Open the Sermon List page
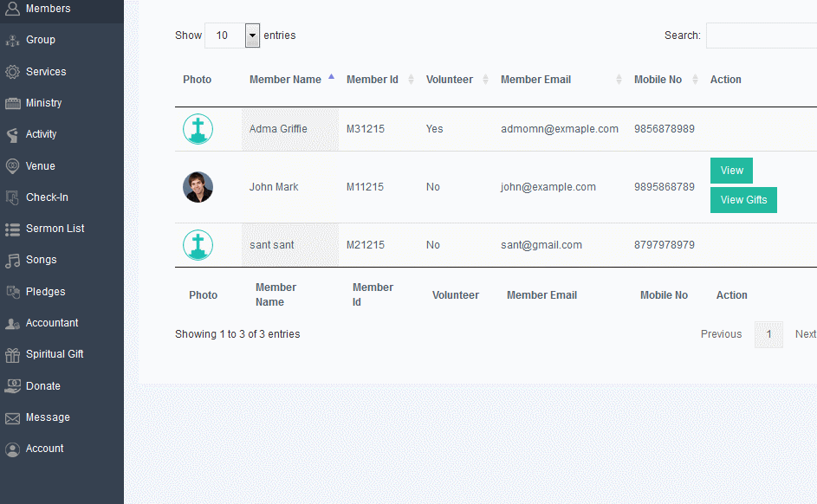This screenshot has width=817, height=504. pyautogui.click(x=55, y=228)
